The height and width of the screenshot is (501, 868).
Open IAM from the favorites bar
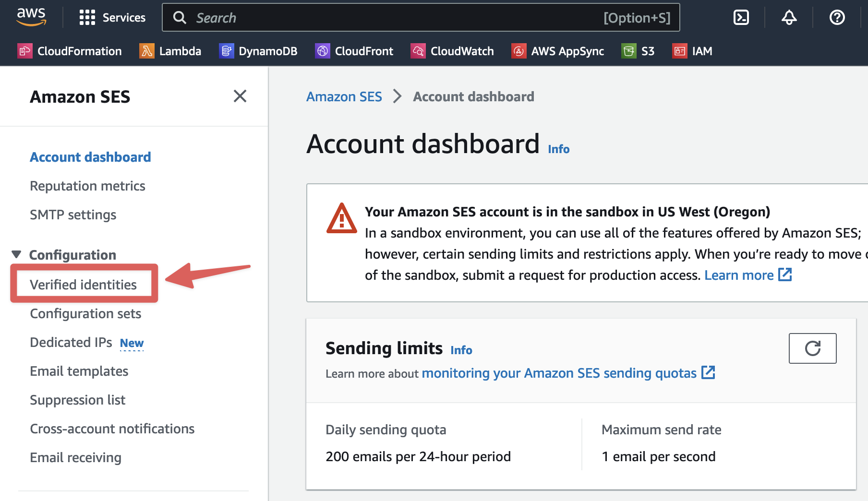click(x=692, y=51)
